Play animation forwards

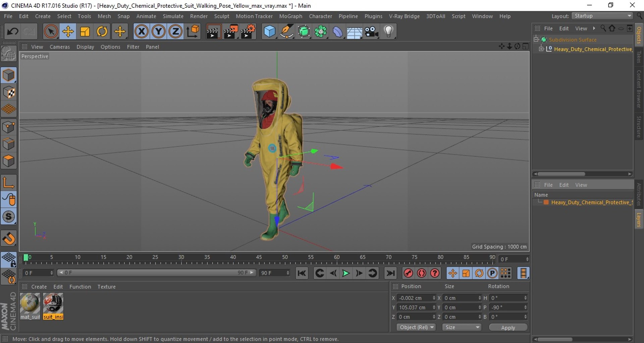point(346,273)
